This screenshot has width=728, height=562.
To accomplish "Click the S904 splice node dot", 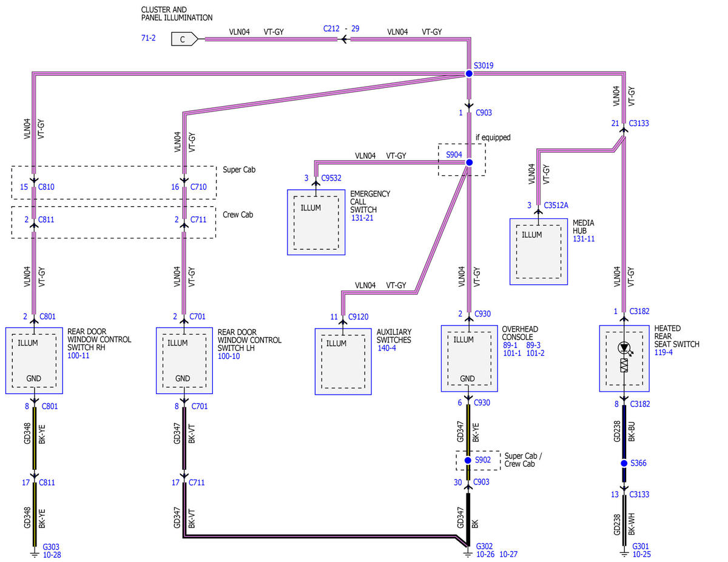I will tap(468, 162).
